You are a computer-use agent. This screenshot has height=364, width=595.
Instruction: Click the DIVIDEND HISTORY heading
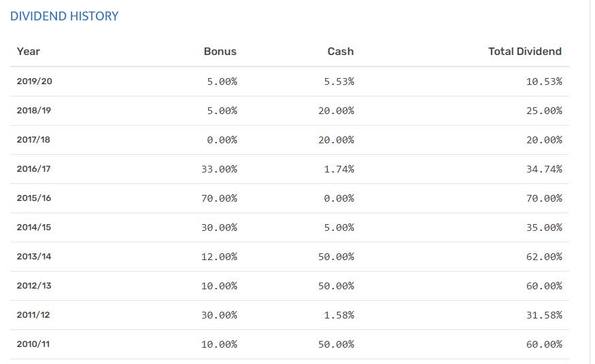[65, 16]
